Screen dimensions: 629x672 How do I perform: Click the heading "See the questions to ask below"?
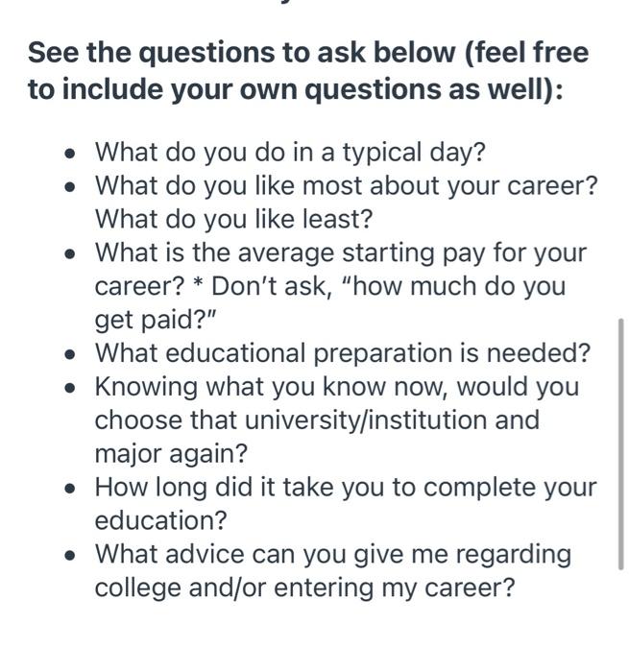[308, 52]
